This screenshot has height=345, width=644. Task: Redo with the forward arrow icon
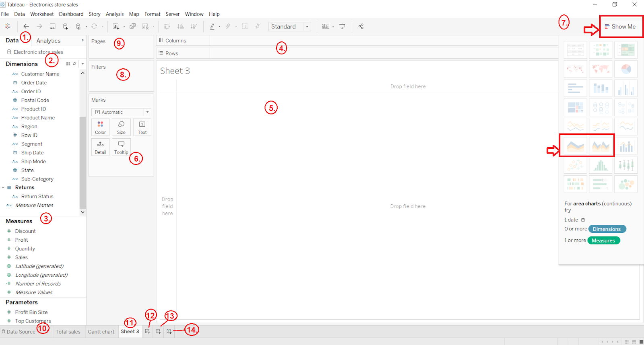(x=39, y=27)
